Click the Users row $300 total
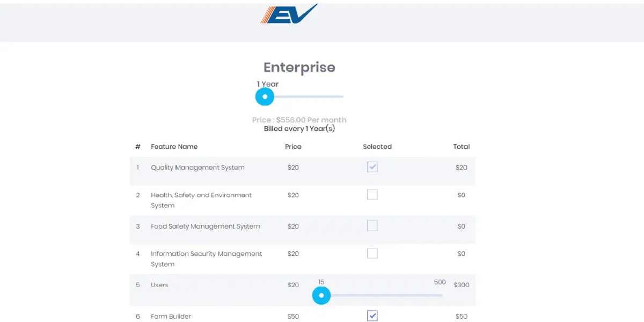 point(462,285)
